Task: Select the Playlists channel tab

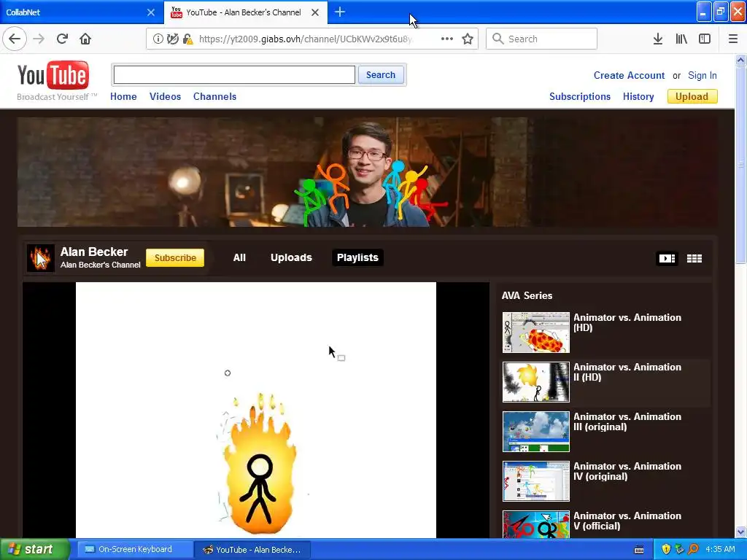Action: pos(357,257)
